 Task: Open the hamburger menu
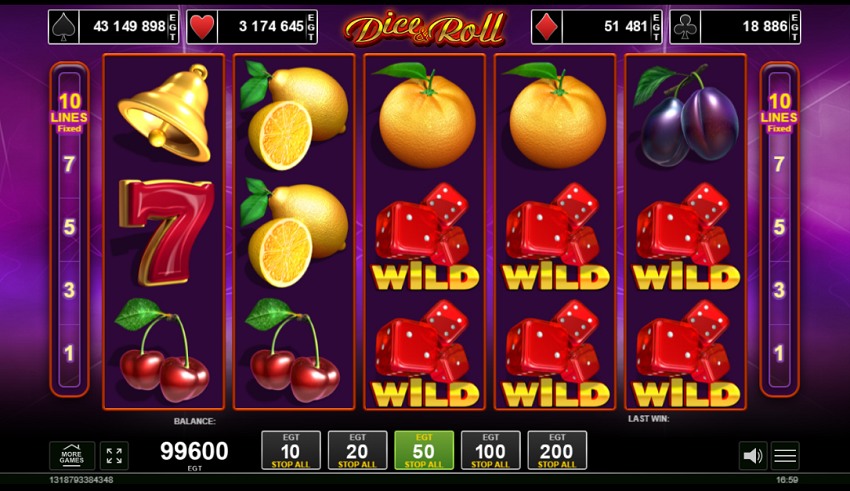click(785, 455)
